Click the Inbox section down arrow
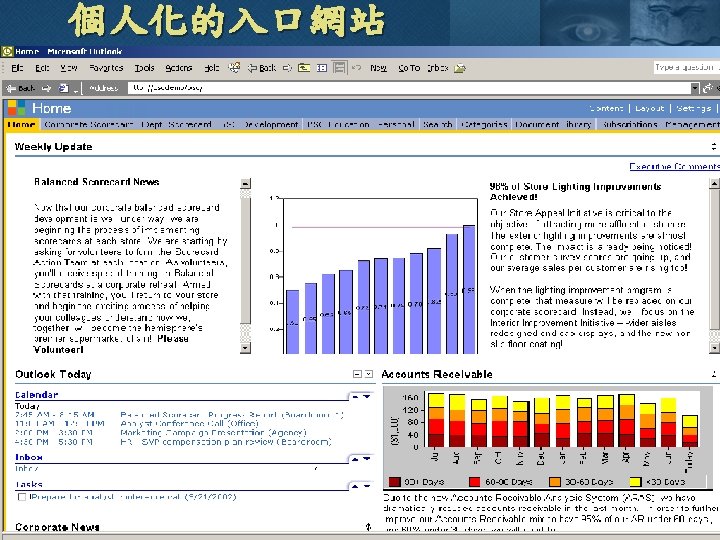Viewport: 720px width, 540px height. click(366, 459)
